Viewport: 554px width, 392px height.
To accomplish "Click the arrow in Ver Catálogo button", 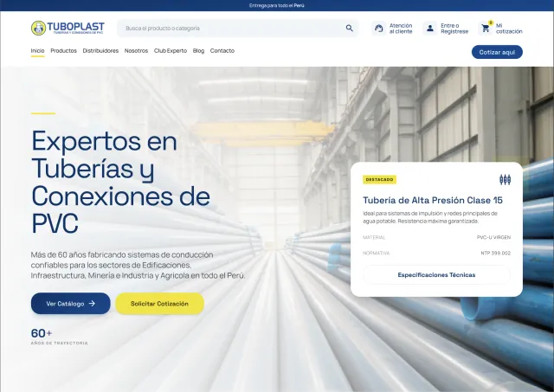I will coord(92,304).
